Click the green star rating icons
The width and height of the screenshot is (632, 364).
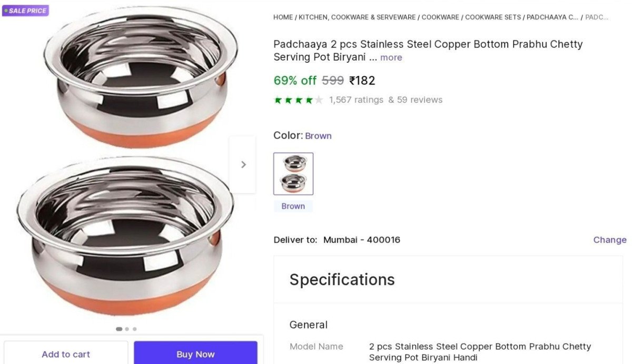(298, 100)
